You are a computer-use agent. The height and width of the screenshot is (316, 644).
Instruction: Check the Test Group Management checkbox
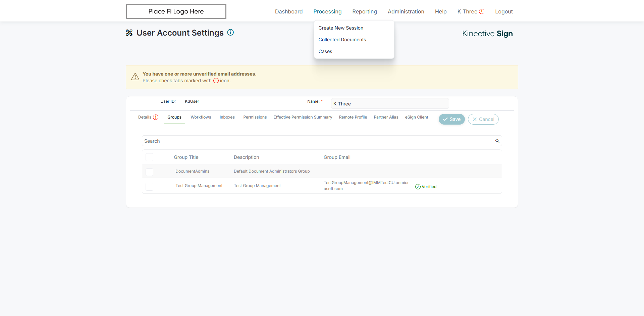tap(150, 186)
